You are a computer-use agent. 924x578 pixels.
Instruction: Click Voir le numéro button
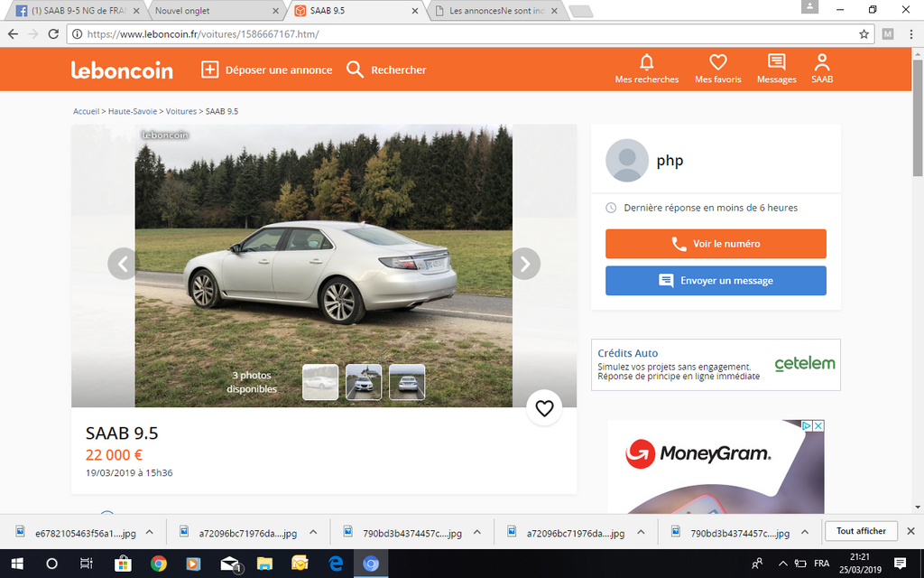coord(716,244)
